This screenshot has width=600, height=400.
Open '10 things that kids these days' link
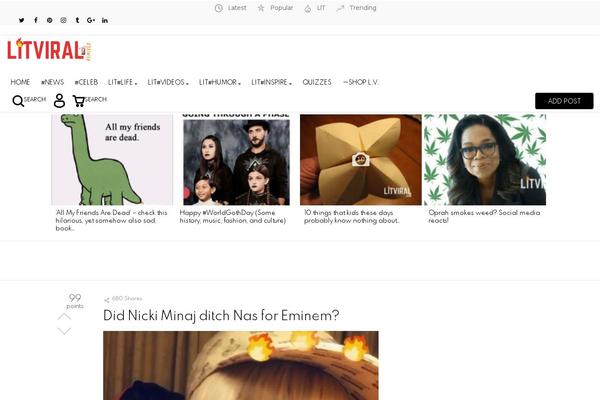(x=352, y=217)
